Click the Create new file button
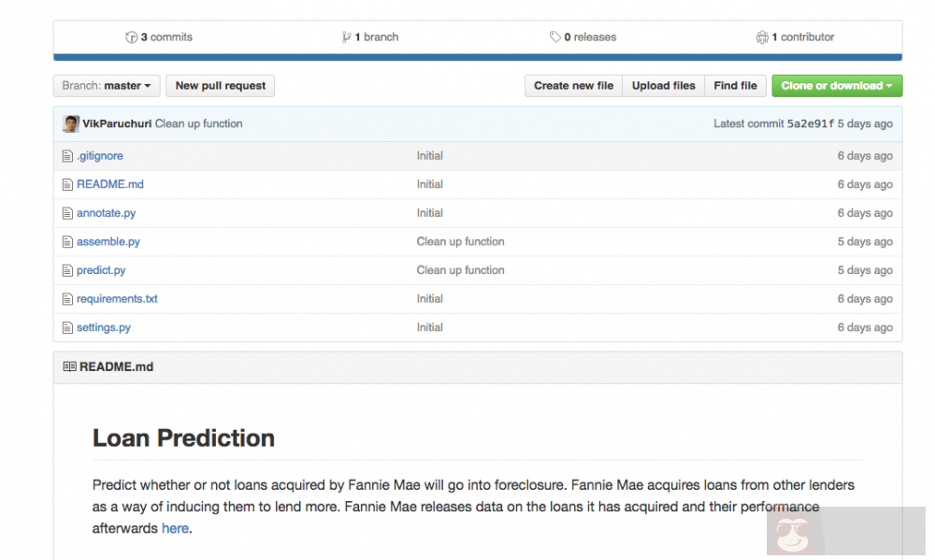This screenshot has height=560, width=935. [x=573, y=86]
